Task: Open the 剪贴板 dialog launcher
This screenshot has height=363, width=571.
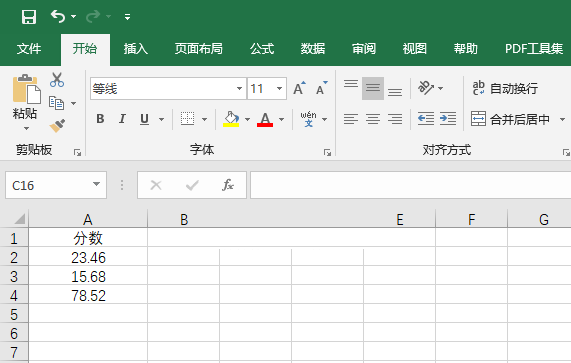Action: pyautogui.click(x=77, y=152)
